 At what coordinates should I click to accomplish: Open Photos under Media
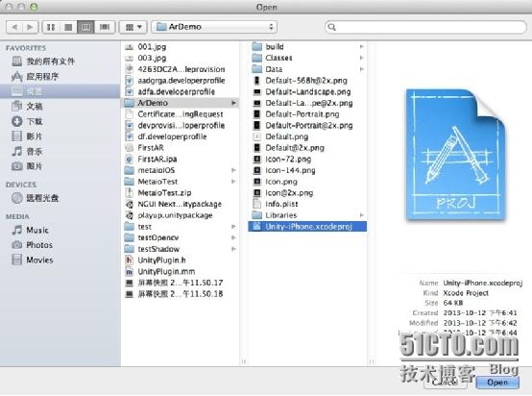pyautogui.click(x=60, y=245)
